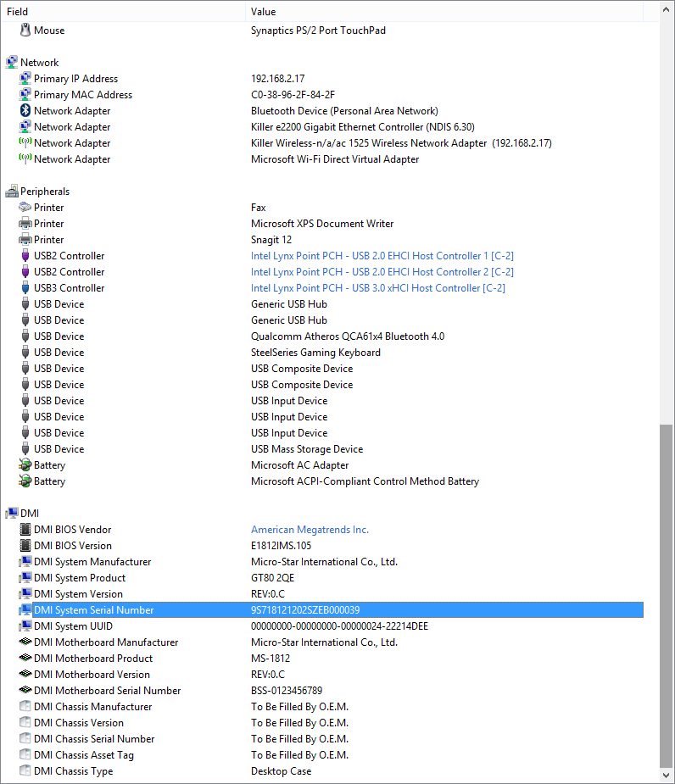The image size is (675, 784).
Task: Click the scrollbar down arrow
Action: [666, 776]
